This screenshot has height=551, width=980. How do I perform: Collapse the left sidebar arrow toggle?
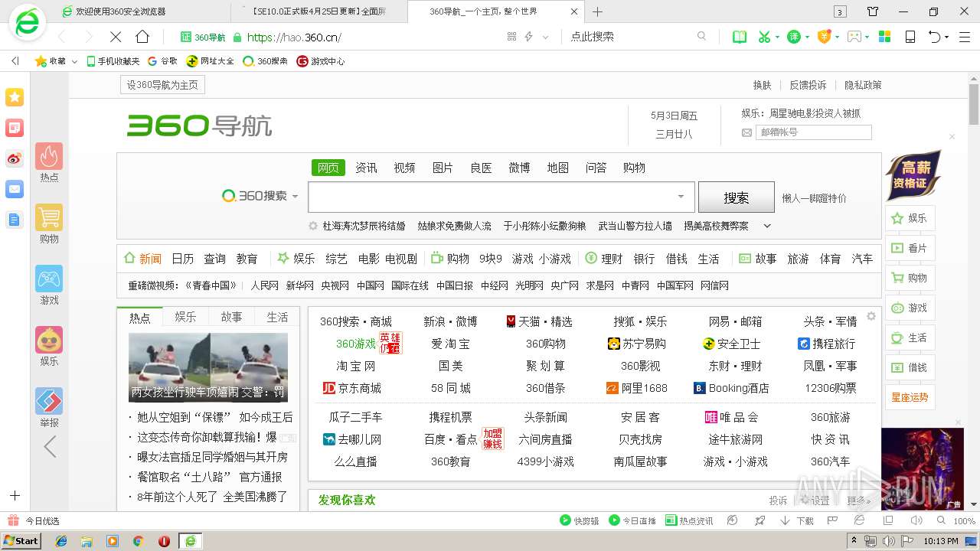click(x=15, y=61)
